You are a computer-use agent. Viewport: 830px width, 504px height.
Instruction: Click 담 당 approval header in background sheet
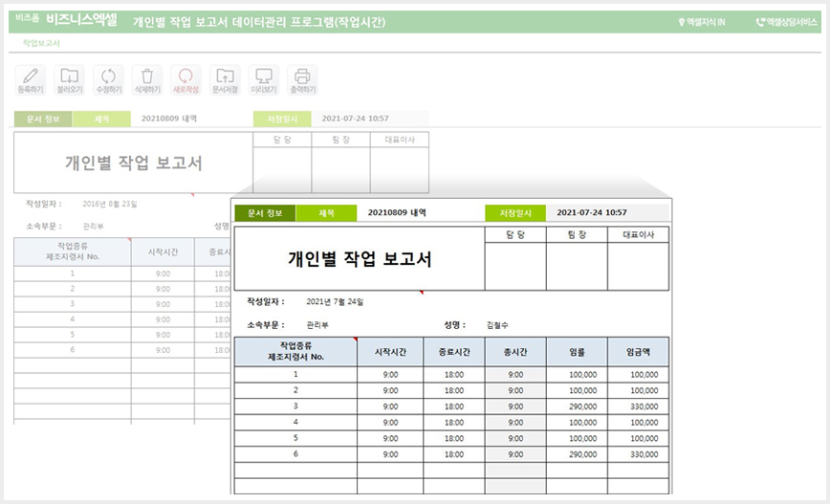tap(282, 140)
